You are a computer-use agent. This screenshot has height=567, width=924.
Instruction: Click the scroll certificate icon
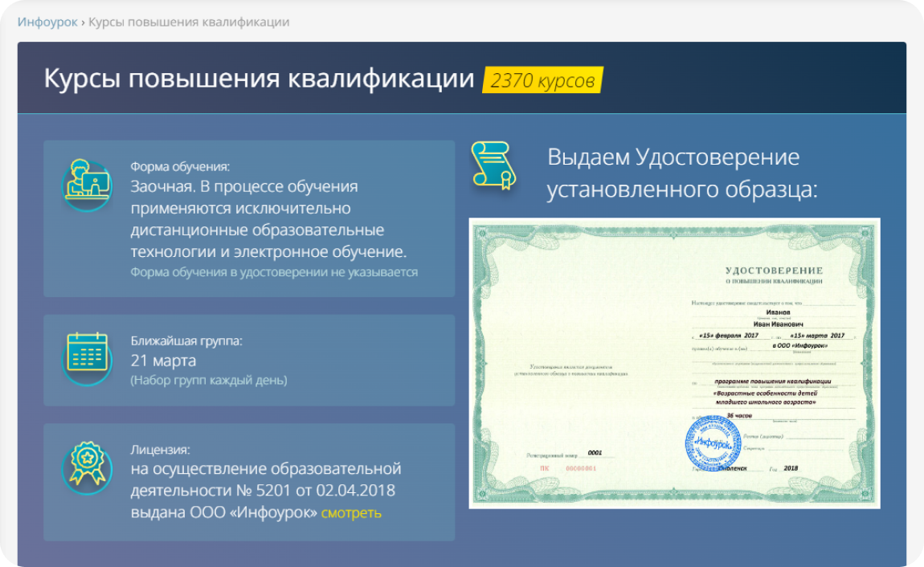pyautogui.click(x=494, y=166)
